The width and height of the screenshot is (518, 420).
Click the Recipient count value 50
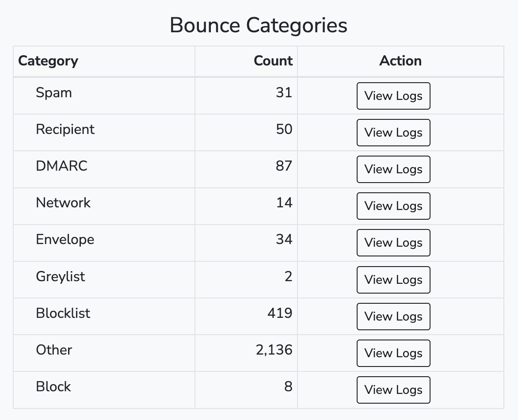(x=284, y=130)
